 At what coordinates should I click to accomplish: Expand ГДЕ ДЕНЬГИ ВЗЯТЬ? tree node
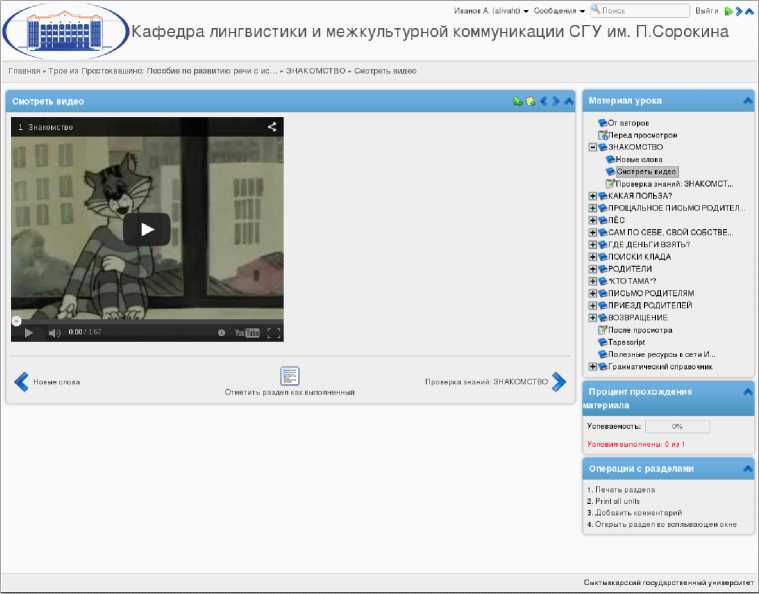pos(592,244)
